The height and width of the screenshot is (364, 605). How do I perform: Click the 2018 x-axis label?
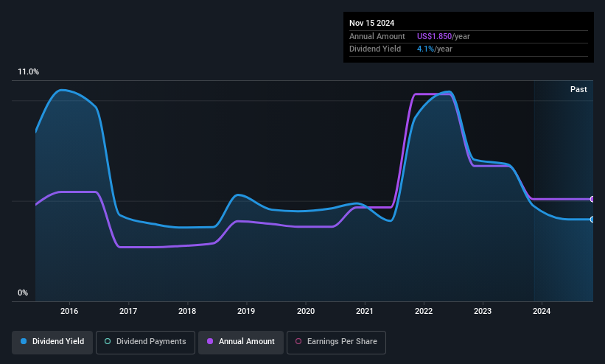pos(187,311)
